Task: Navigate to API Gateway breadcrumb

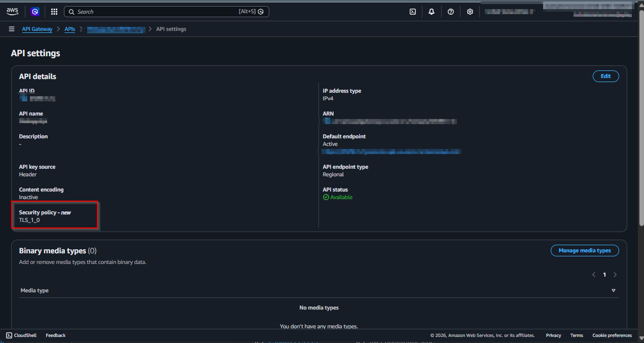Action: click(37, 29)
